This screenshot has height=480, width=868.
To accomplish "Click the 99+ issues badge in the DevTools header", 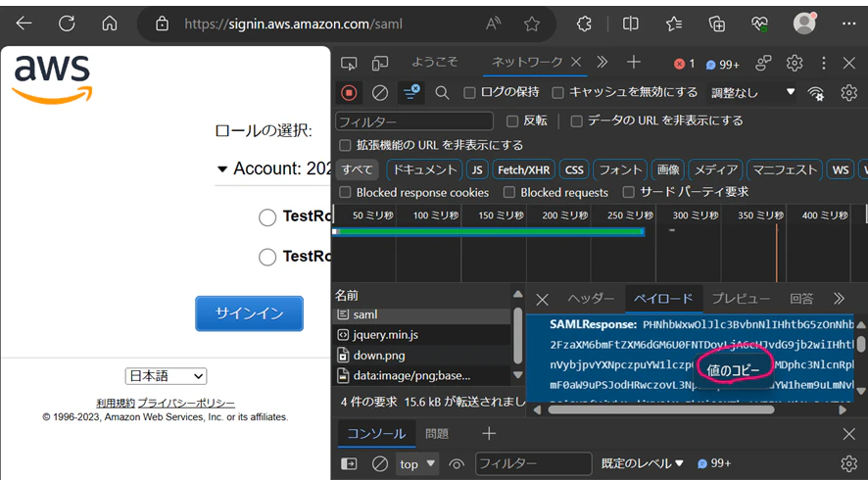I will 723,65.
